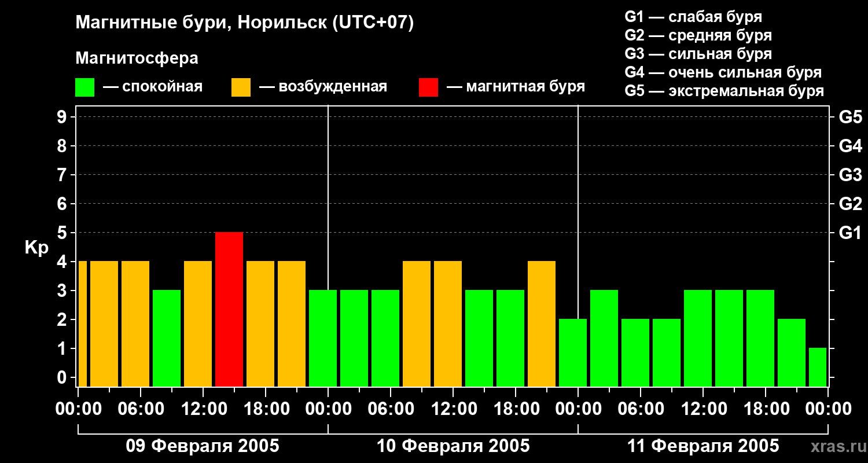The width and height of the screenshot is (868, 463).
Task: Click the 18:00 time label of 11 Февраля
Action: (x=766, y=409)
